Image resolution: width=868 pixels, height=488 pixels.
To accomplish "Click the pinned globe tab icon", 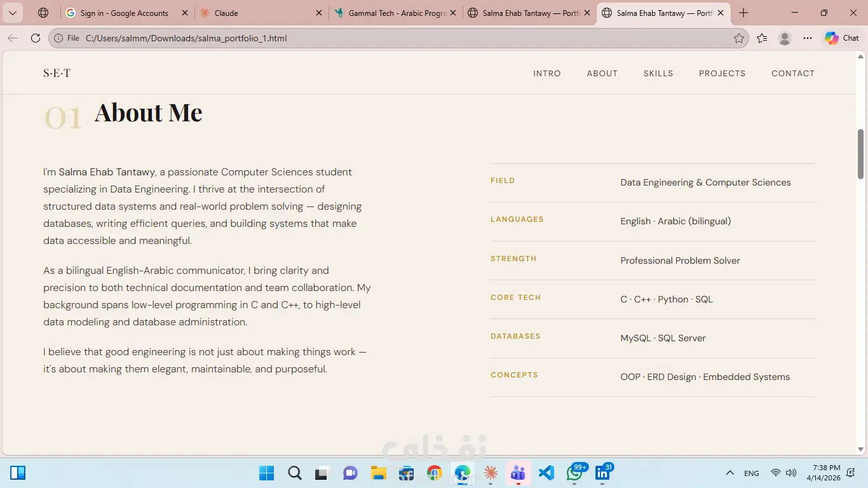I will (x=43, y=13).
